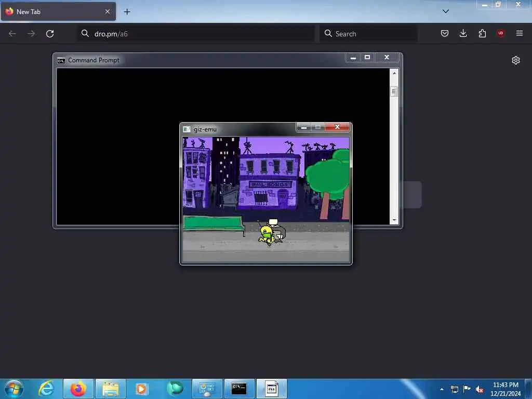Viewport: 532px width, 399px height.
Task: Show hidden system tray icons
Action: 442,389
